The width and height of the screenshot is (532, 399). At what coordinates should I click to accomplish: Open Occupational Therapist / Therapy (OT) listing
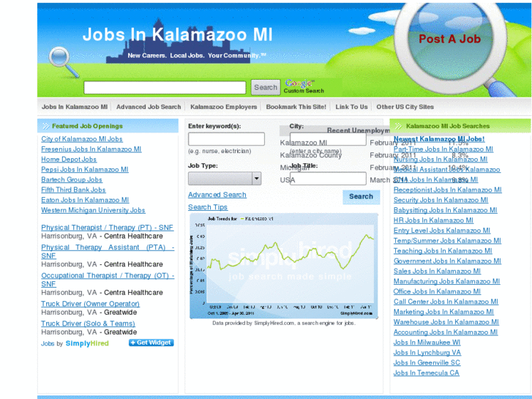108,280
